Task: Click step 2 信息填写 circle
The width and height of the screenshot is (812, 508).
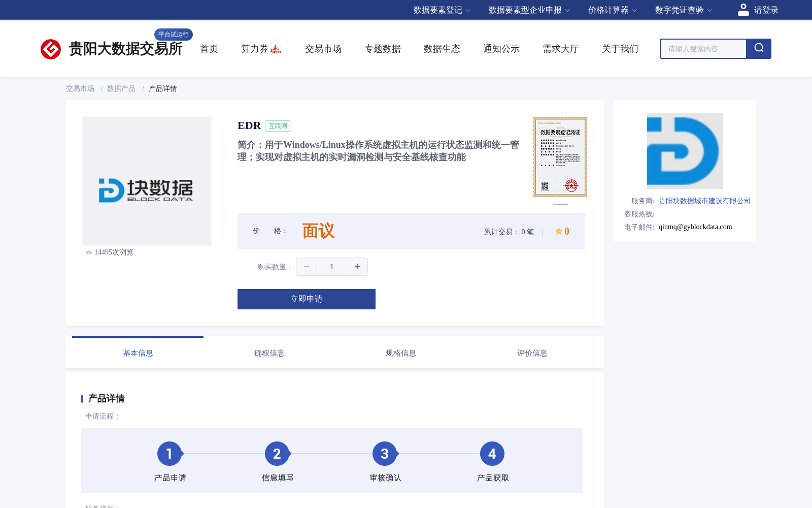Action: click(277, 454)
